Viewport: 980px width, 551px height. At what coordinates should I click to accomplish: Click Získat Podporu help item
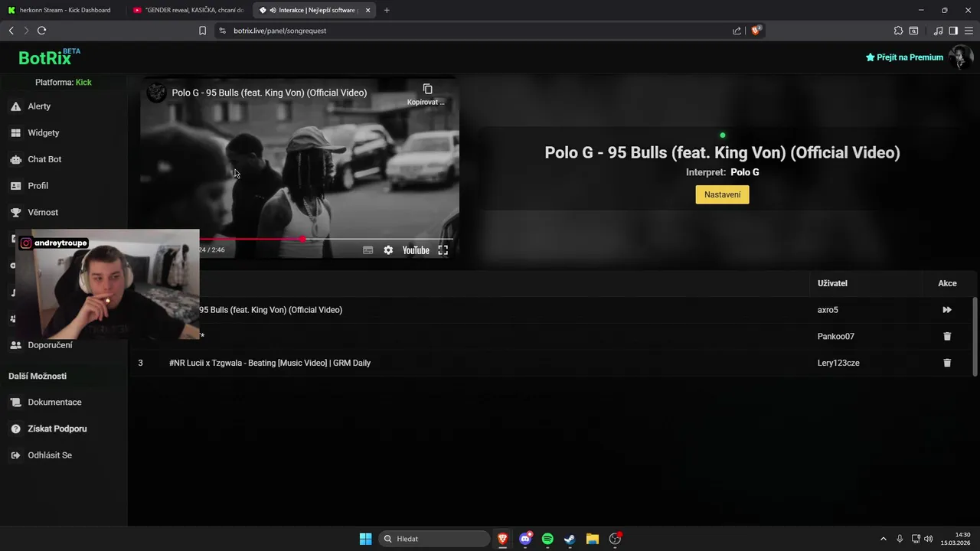57,429
